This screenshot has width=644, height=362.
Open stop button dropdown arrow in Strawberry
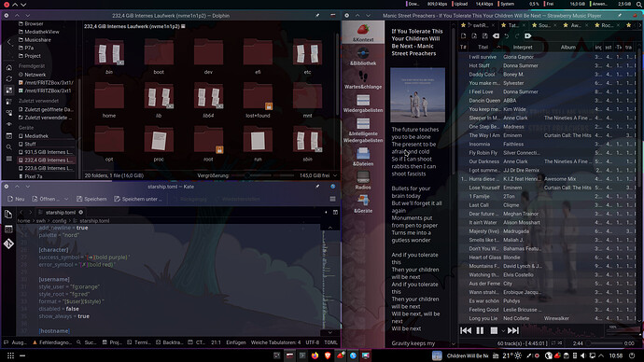(503, 331)
